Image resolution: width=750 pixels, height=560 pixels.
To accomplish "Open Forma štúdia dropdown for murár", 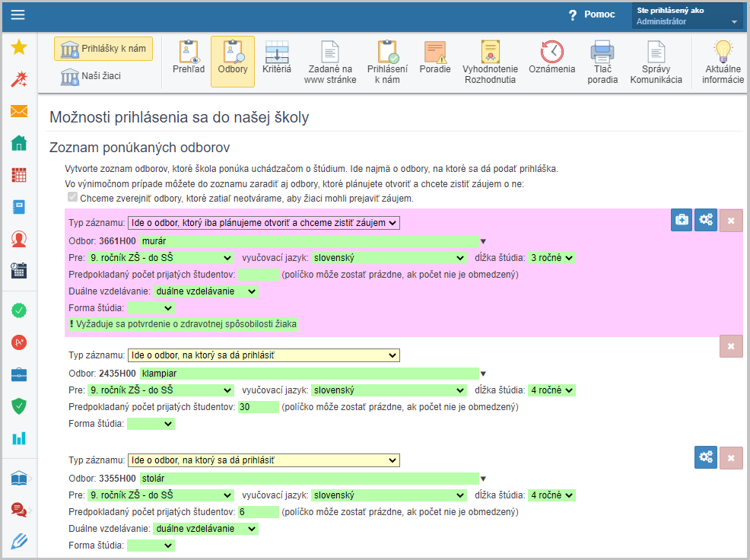I will (x=151, y=307).
